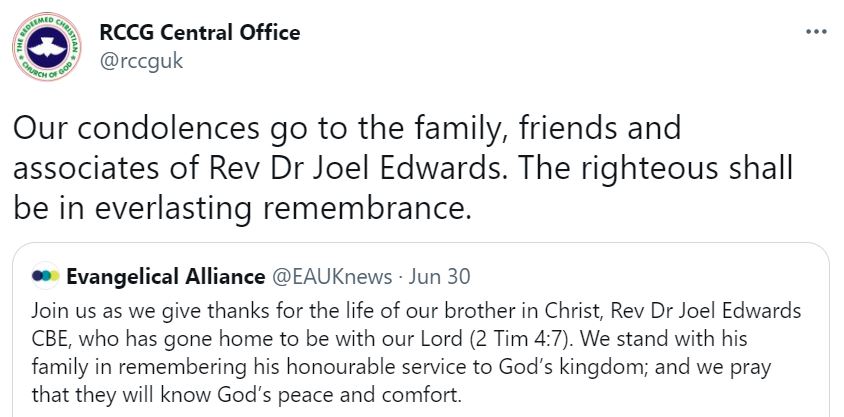The width and height of the screenshot is (844, 417).
Task: Open the RCCG Central Office profile avatar
Action: [49, 47]
